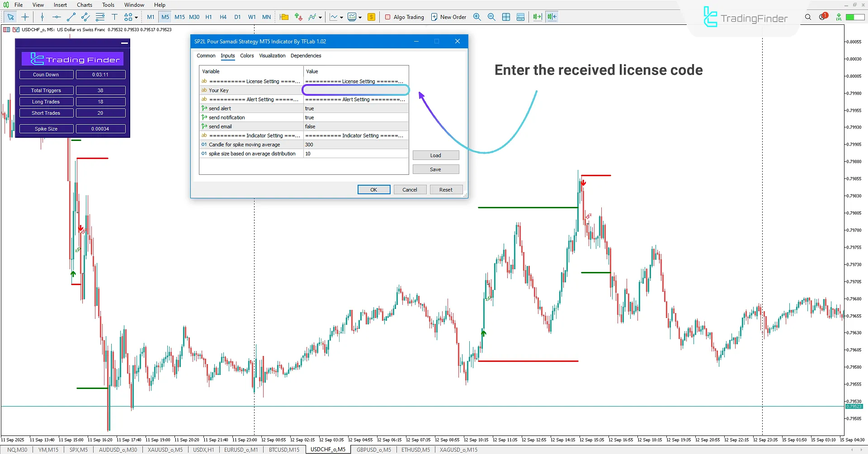The height and width of the screenshot is (454, 868).
Task: Click the Load button
Action: pos(435,155)
